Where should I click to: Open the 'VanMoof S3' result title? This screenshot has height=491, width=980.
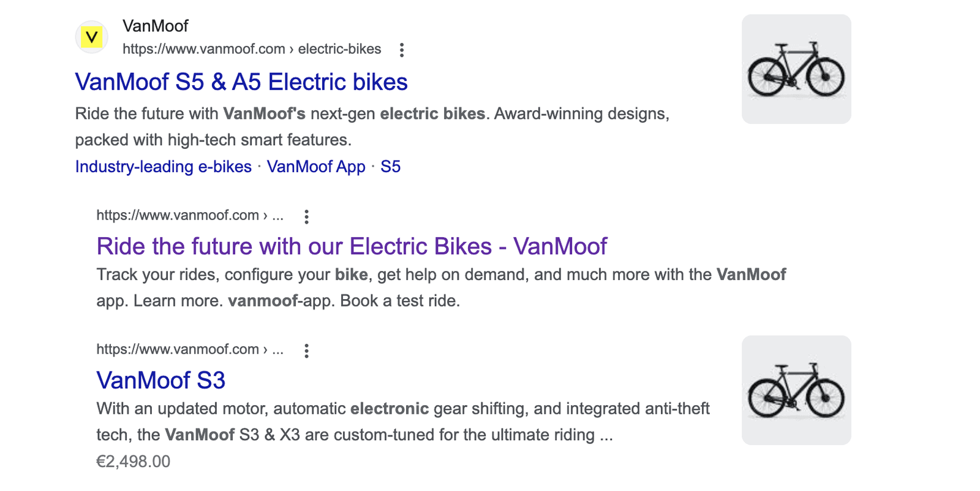click(x=161, y=381)
